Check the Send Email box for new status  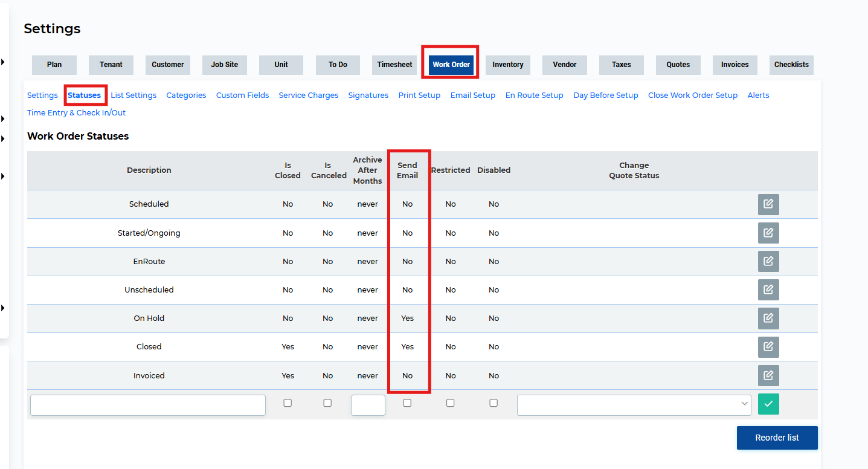coord(407,403)
